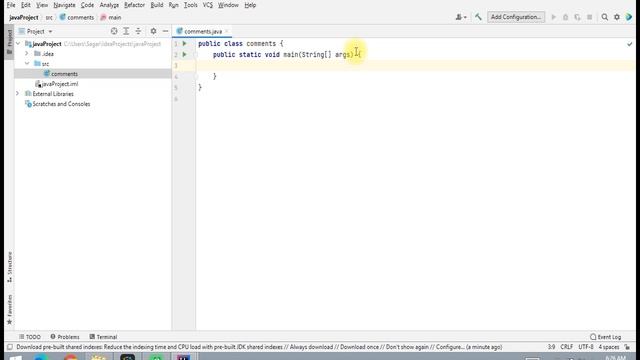Open the TODO tool window

29,337
